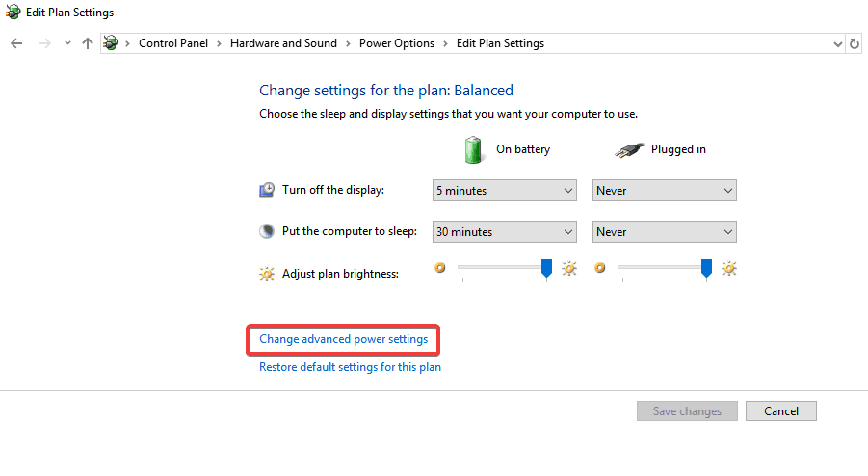Go to Control Panel breadcrumb
This screenshot has width=868, height=476.
(x=173, y=43)
